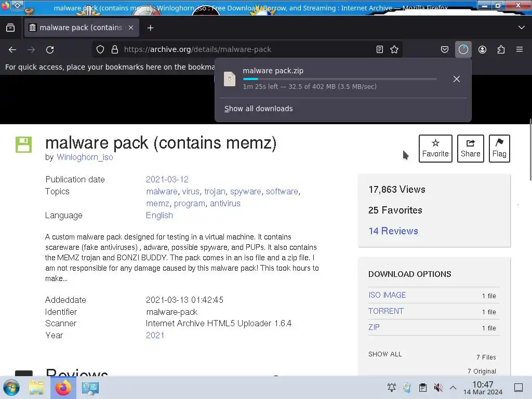
Task: Jump to 14 Reviews link
Action: click(x=393, y=231)
